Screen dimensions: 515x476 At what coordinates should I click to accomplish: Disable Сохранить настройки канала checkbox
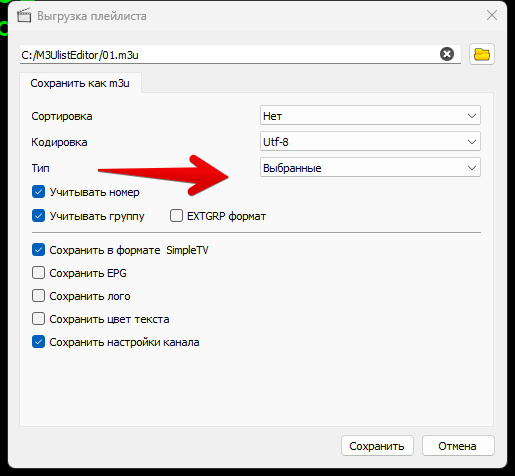(x=38, y=342)
